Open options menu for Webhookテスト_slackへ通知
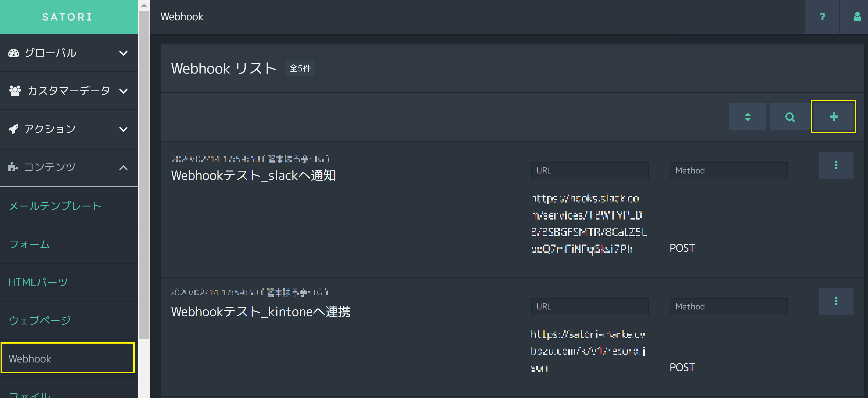This screenshot has width=868, height=398. 836,165
